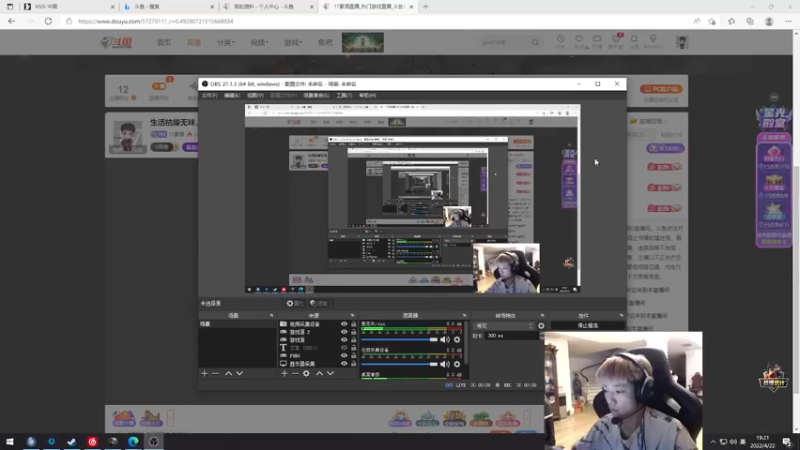
Task: Open Windows Start menu
Action: point(10,441)
